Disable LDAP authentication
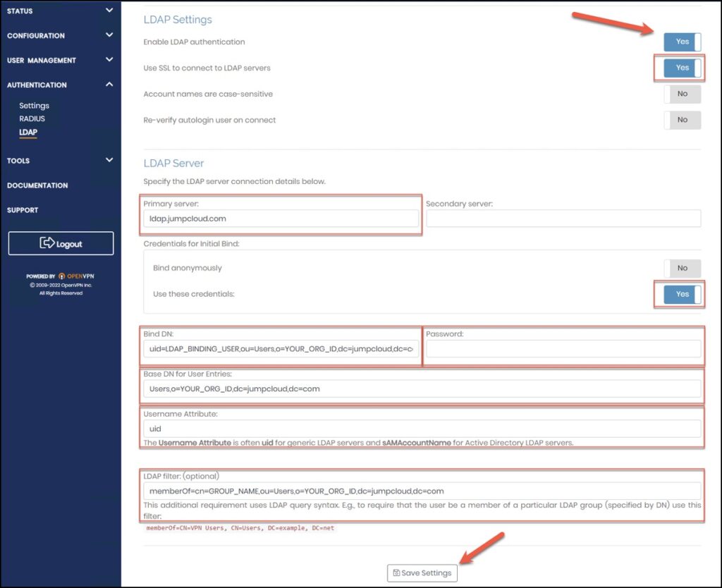The width and height of the screenshot is (722, 588). point(681,42)
